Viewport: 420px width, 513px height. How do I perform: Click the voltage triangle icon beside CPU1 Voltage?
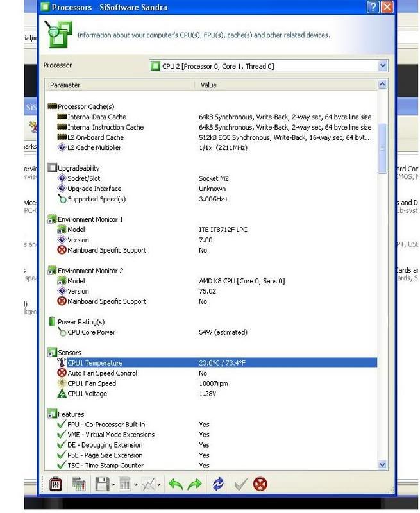[x=62, y=394]
